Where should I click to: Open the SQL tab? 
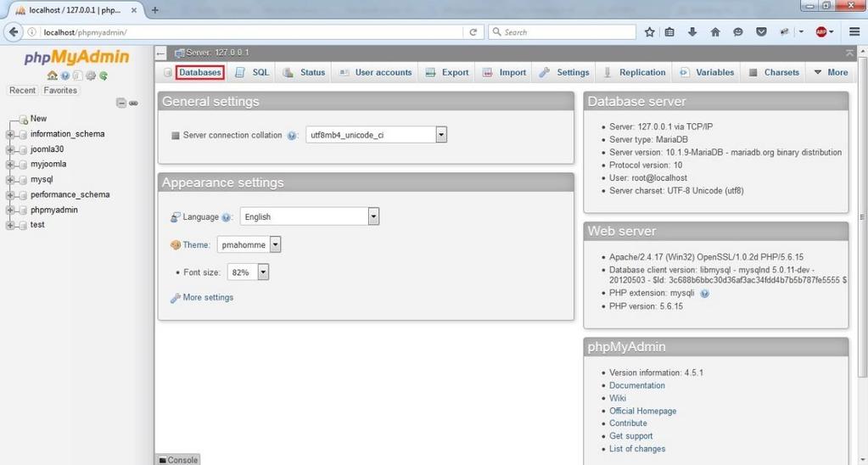tap(253, 72)
